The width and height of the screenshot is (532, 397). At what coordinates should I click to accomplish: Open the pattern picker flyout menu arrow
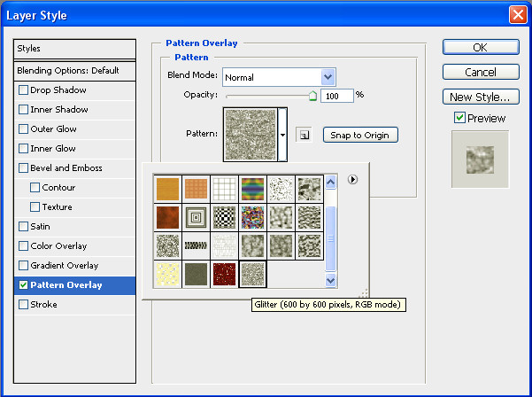pyautogui.click(x=352, y=179)
